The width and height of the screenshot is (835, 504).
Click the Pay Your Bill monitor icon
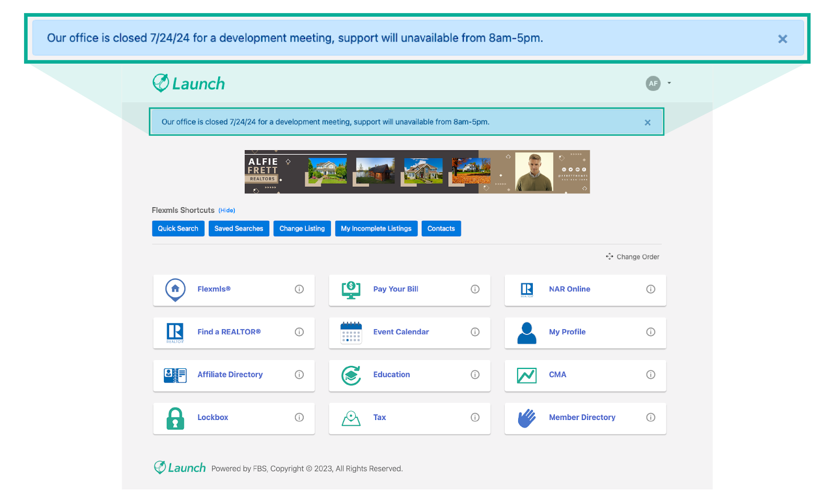(x=351, y=290)
